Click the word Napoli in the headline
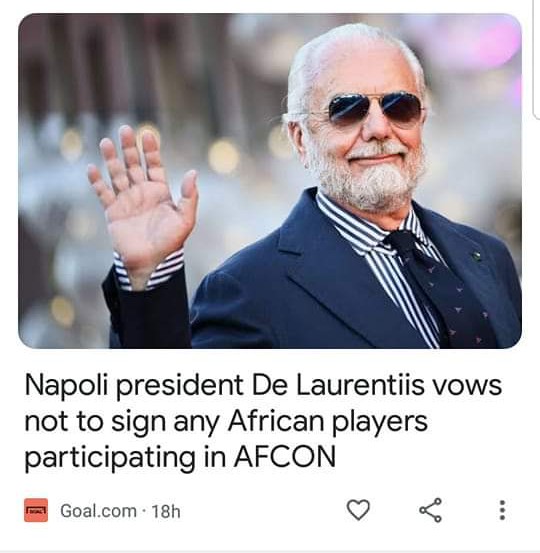Image resolution: width=540 pixels, height=553 pixels. [x=65, y=385]
